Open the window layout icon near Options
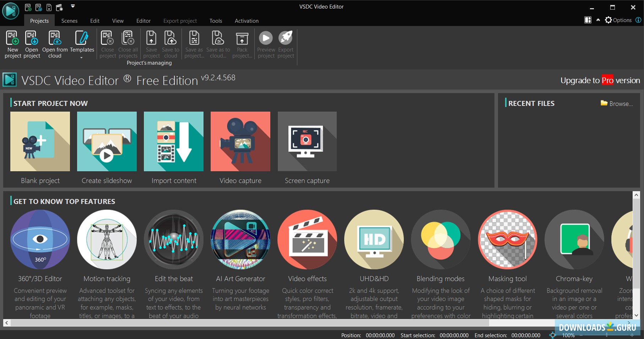The height and width of the screenshot is (339, 644). [588, 20]
